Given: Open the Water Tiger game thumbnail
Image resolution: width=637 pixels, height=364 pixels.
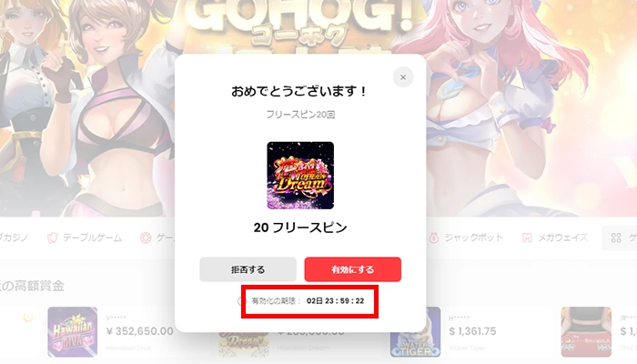Looking at the screenshot, I should click(x=415, y=332).
